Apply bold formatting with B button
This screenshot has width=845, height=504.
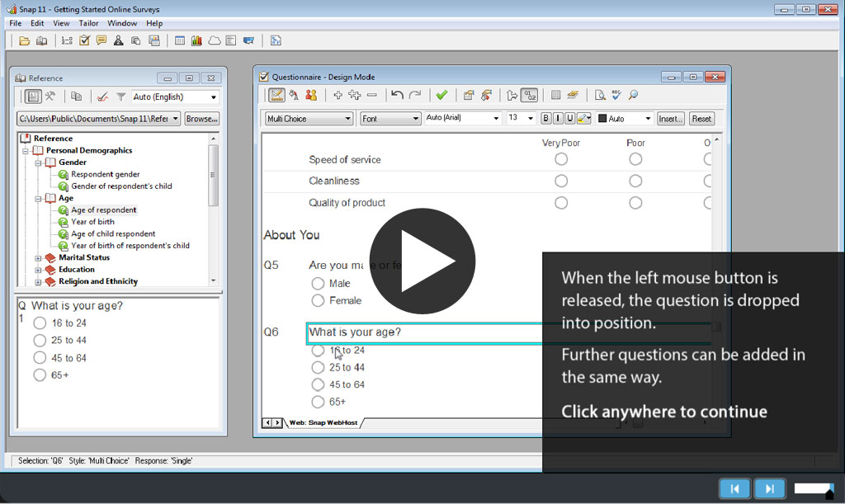[x=545, y=119]
